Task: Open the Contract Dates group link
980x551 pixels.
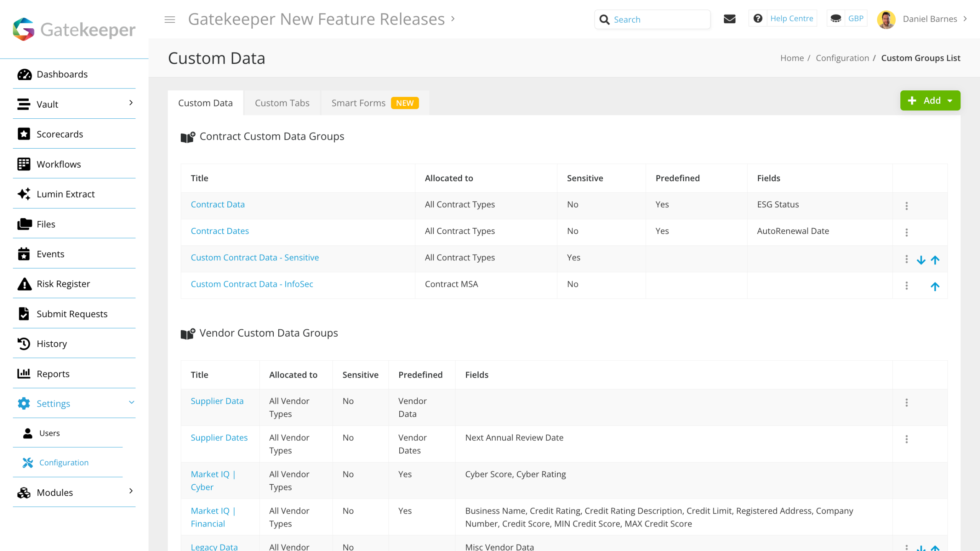Action: 219,231
